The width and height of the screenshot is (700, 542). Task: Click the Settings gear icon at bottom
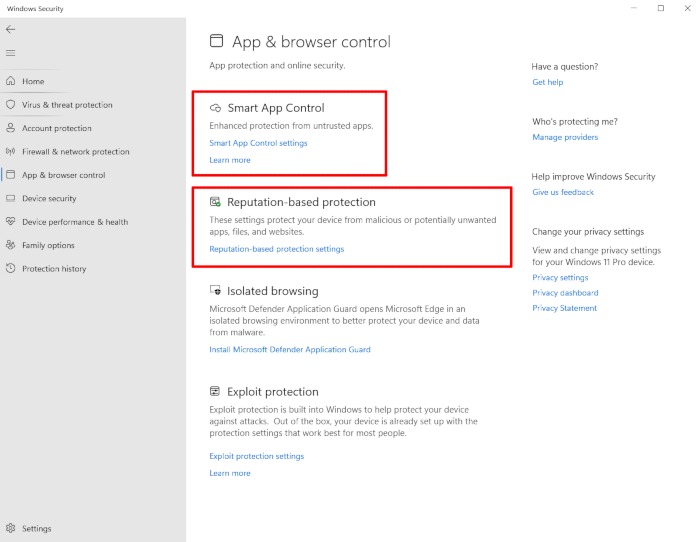[x=11, y=528]
